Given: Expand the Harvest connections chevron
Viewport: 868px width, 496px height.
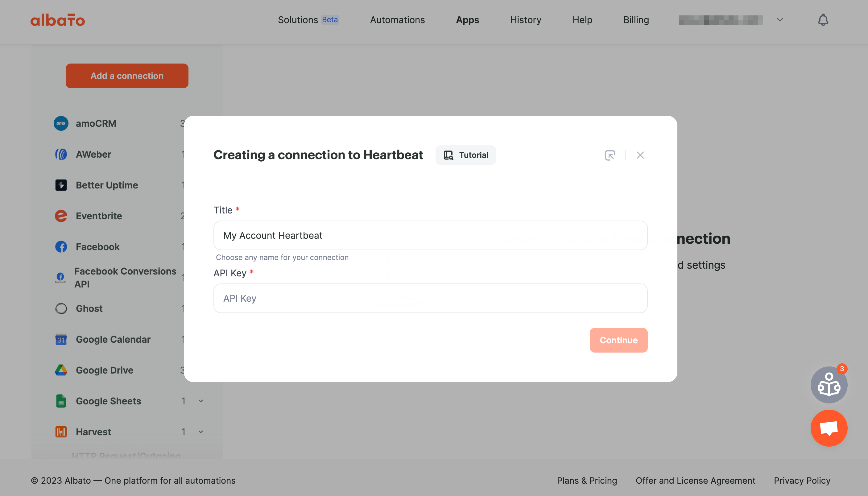Looking at the screenshot, I should (x=200, y=432).
